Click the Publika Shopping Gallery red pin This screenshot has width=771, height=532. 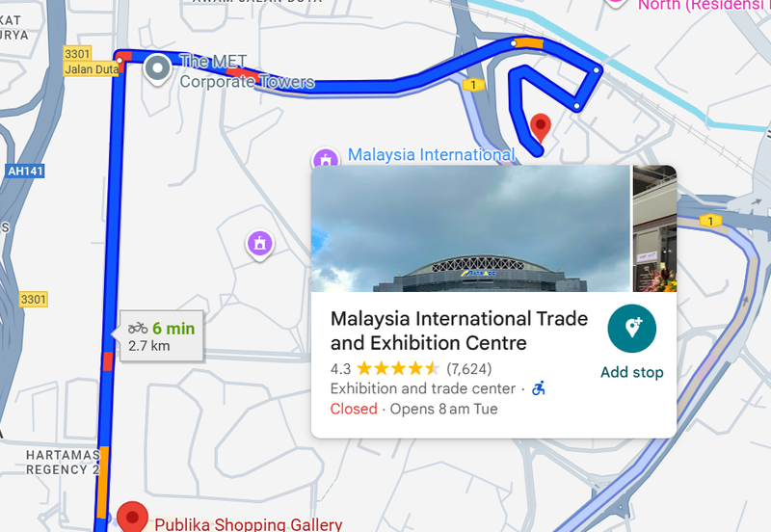pyautogui.click(x=132, y=517)
